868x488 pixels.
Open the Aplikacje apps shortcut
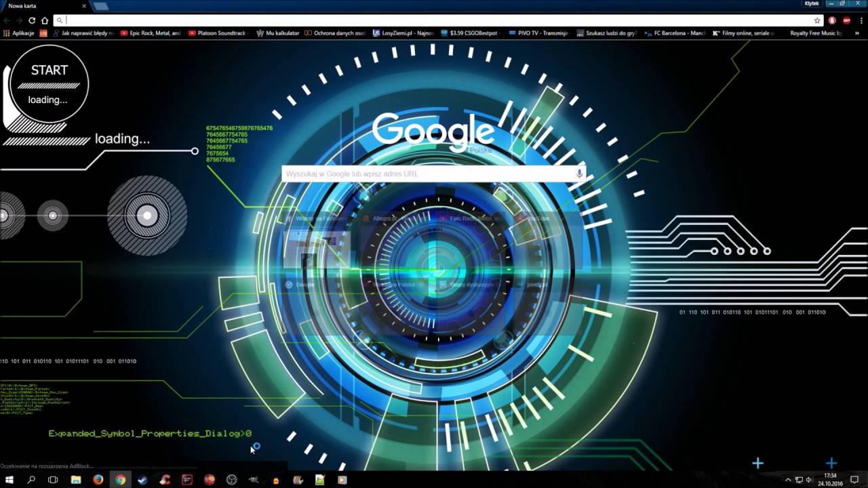pos(18,33)
